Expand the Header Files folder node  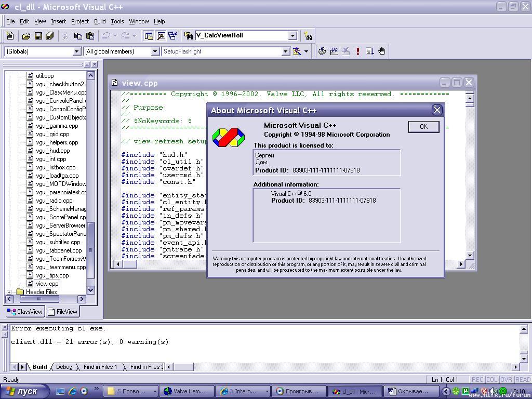(x=9, y=292)
